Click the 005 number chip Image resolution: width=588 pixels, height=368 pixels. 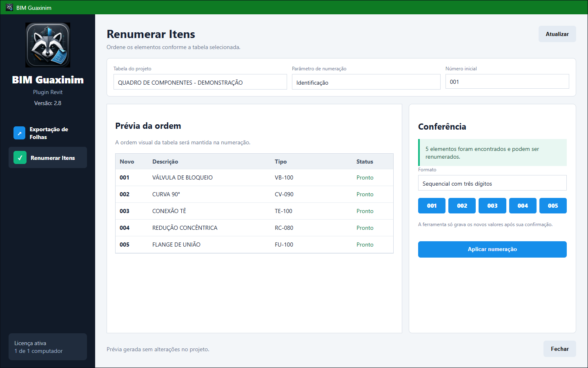pos(553,206)
